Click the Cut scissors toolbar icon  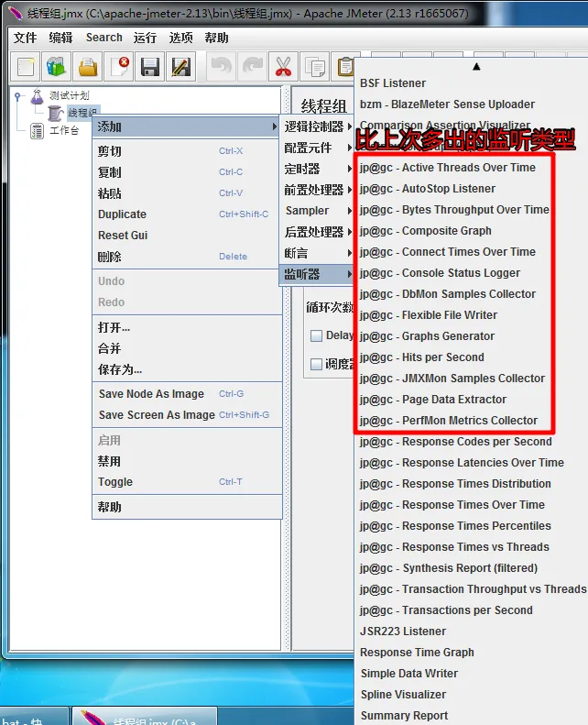tap(283, 67)
